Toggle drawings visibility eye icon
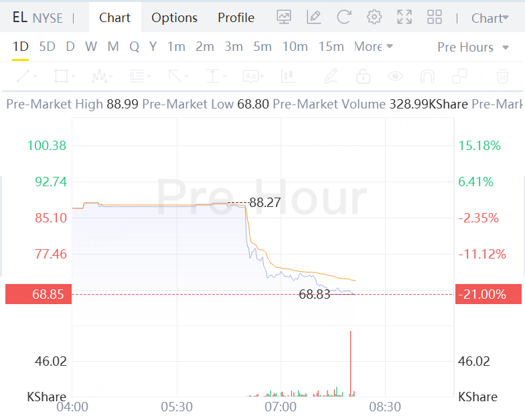Viewport: 525px width, 420px height. [395, 76]
